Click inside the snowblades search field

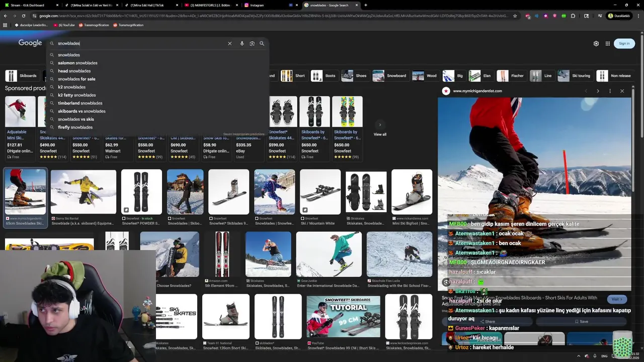click(x=141, y=43)
